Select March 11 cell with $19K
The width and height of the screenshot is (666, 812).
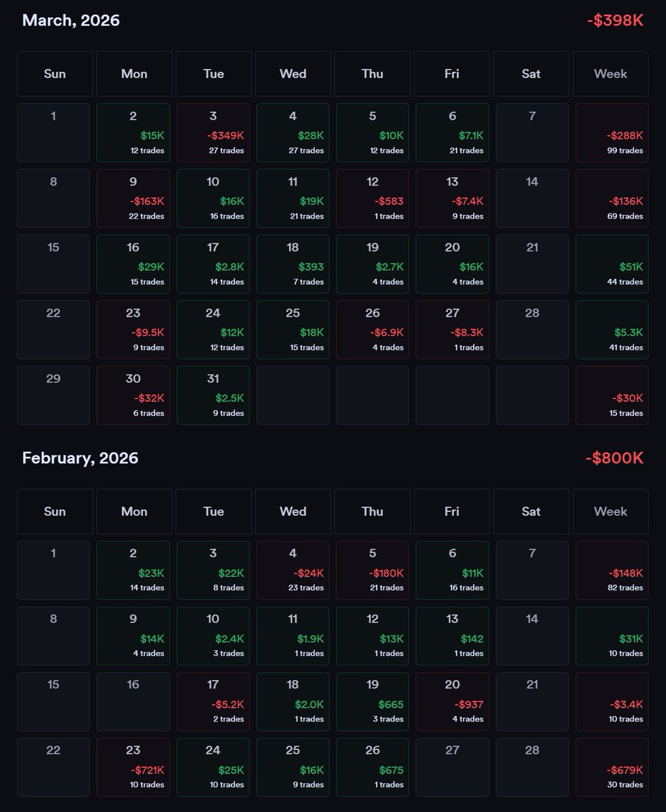point(293,198)
